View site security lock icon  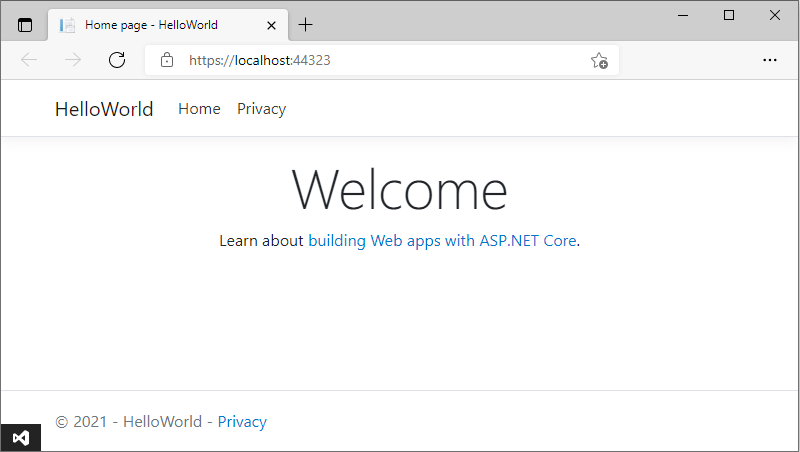[x=166, y=60]
